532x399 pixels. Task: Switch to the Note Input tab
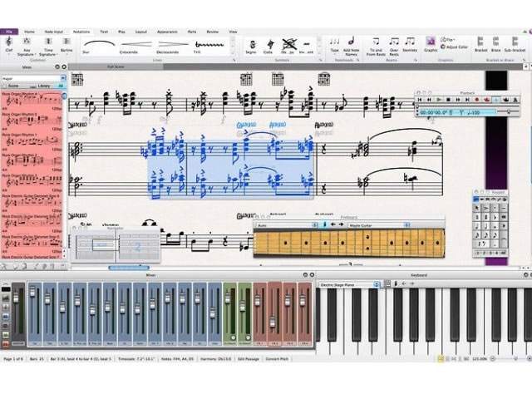pyautogui.click(x=52, y=31)
